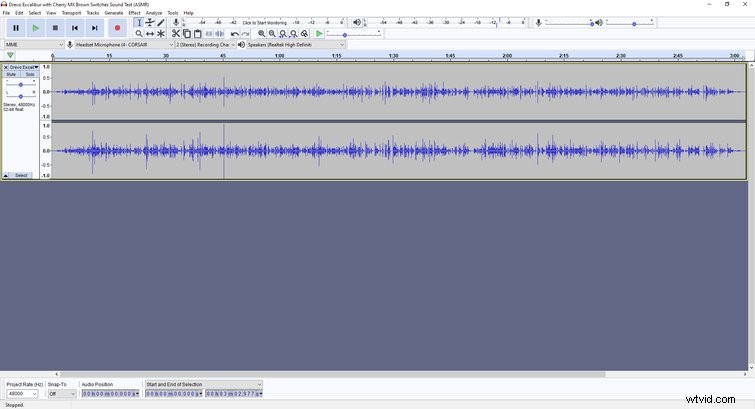
Task: Collapse the track with the up-arrow button
Action: (6, 175)
